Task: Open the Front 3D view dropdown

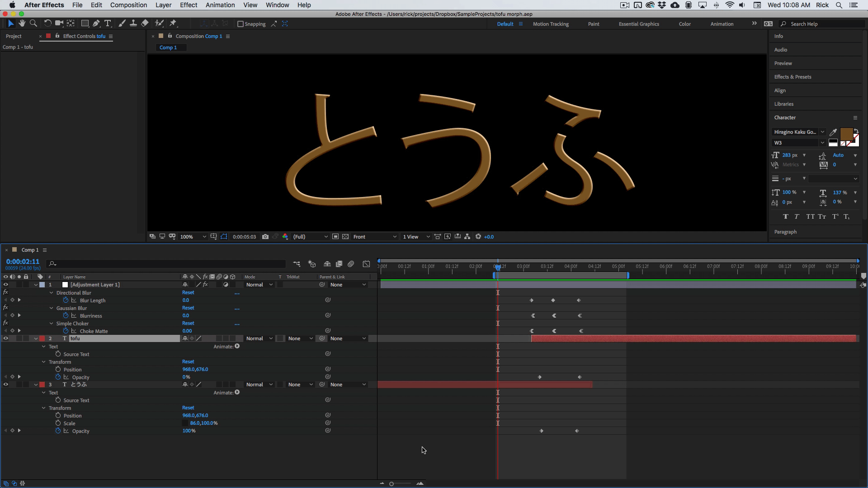Action: click(374, 237)
